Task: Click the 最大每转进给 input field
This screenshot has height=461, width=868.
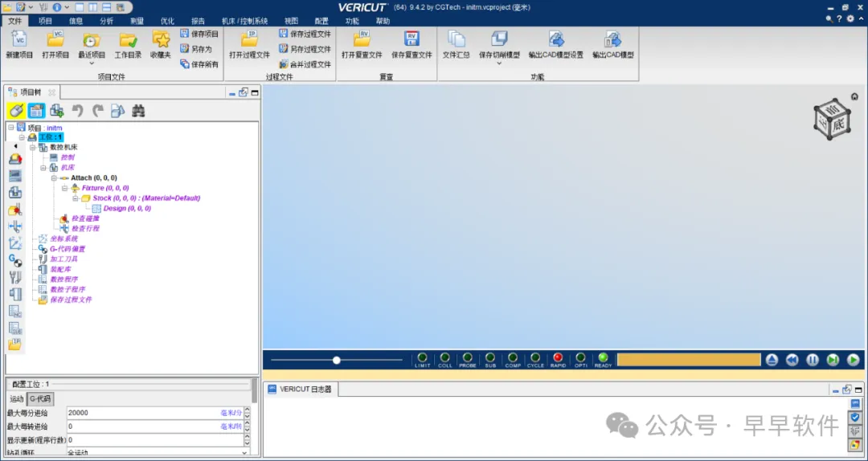Action: 154,426
